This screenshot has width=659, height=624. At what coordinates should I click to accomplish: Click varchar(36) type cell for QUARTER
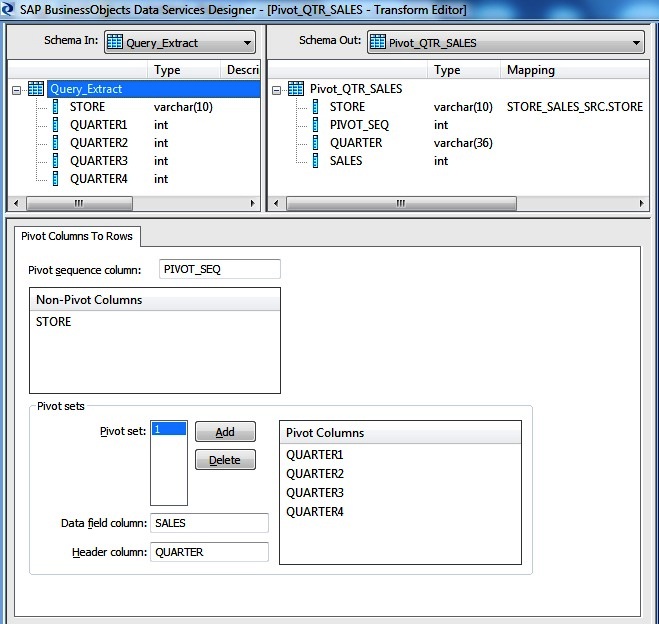click(x=463, y=143)
